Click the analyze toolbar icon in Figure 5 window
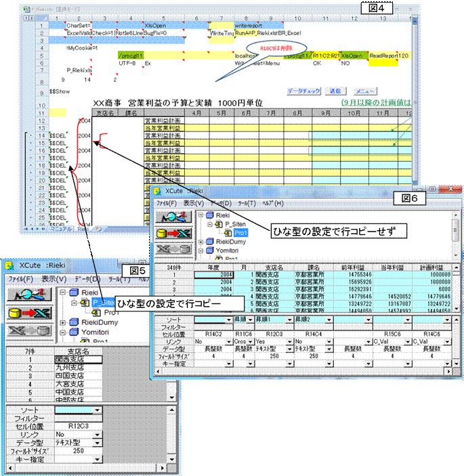This screenshot has width=464, height=476. pyautogui.click(x=29, y=295)
